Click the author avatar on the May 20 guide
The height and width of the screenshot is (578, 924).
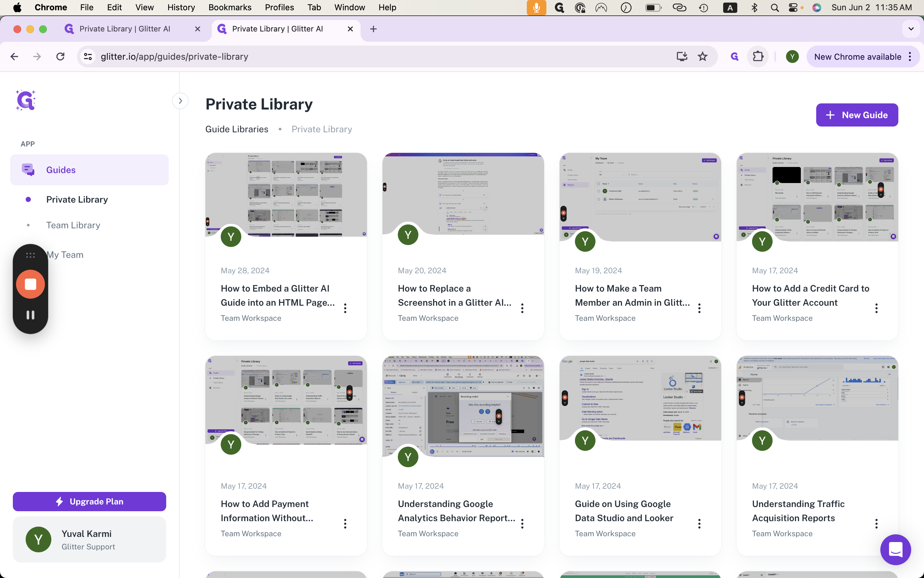pyautogui.click(x=408, y=234)
